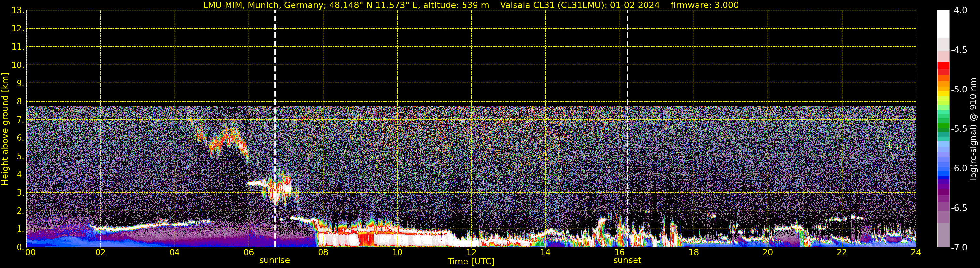The image size is (980, 268).
Task: Click the "00" time axis tick label
Action: pos(31,253)
